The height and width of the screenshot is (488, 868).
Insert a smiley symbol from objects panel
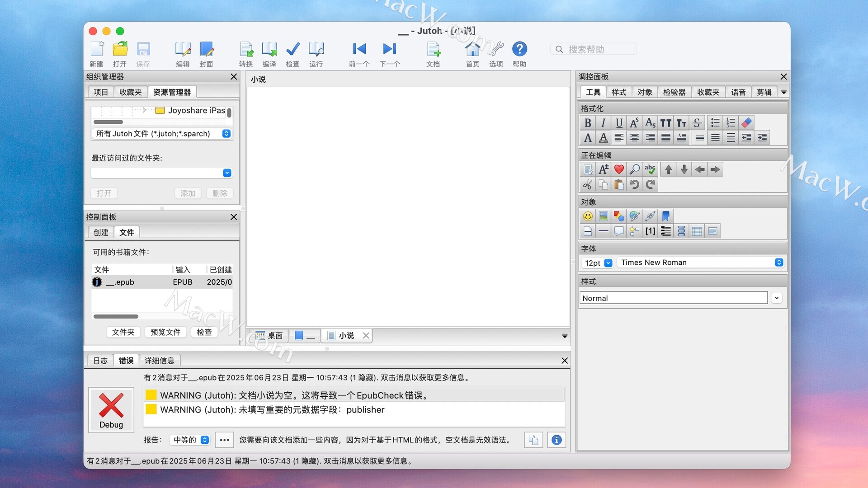588,216
